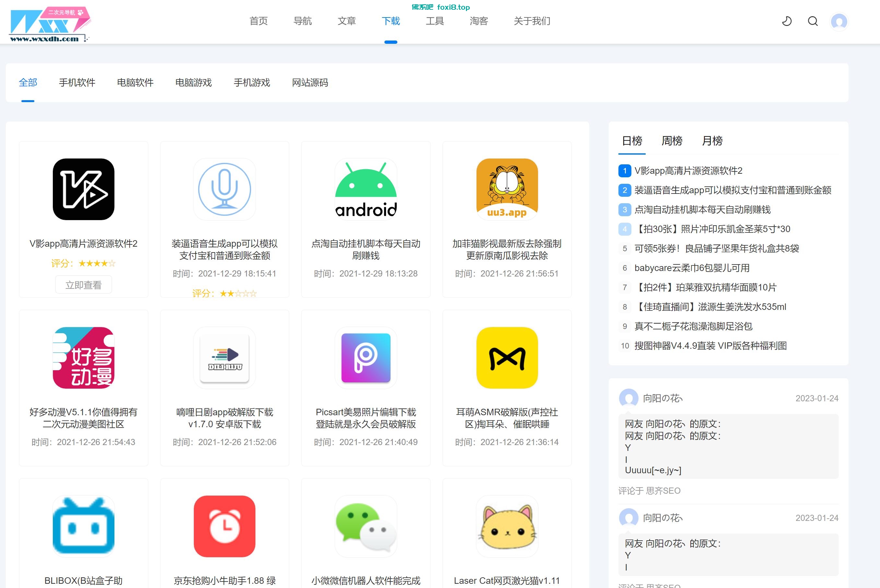
Task: Open the red alarm clock app icon
Action: 225,526
